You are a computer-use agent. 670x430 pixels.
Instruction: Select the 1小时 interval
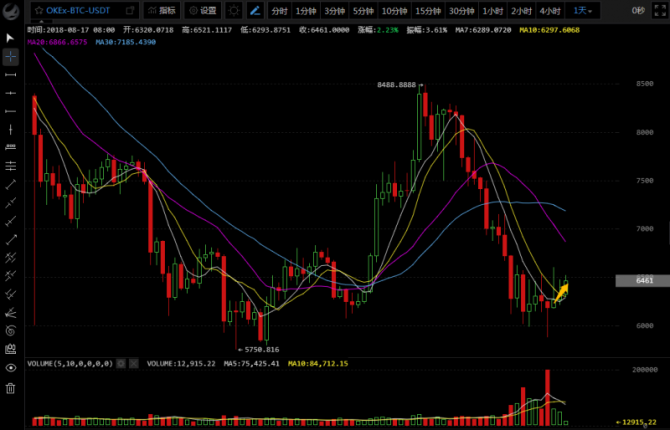[x=493, y=11]
